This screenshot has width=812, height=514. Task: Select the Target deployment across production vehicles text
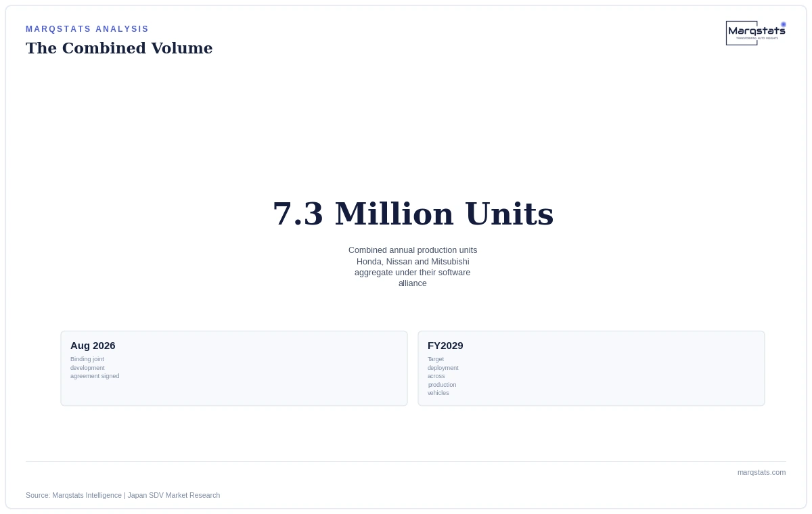443,376
